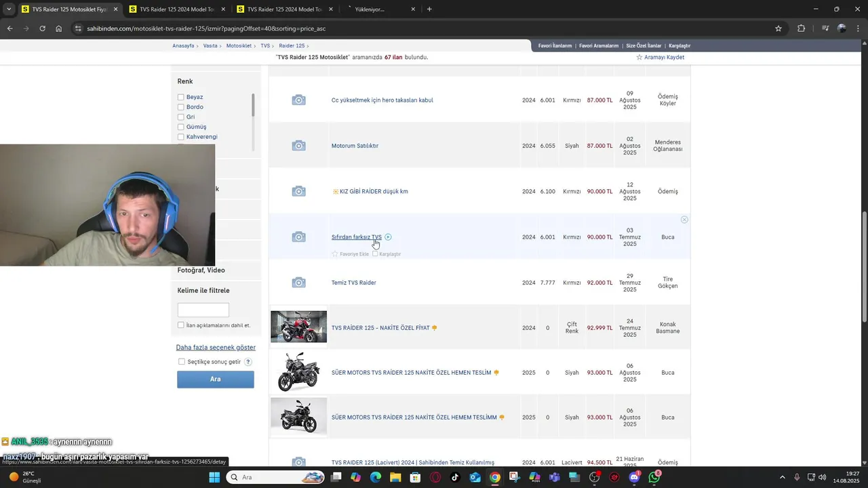This screenshot has height=488, width=868.
Task: Check the Bordo color filter
Action: tap(181, 107)
